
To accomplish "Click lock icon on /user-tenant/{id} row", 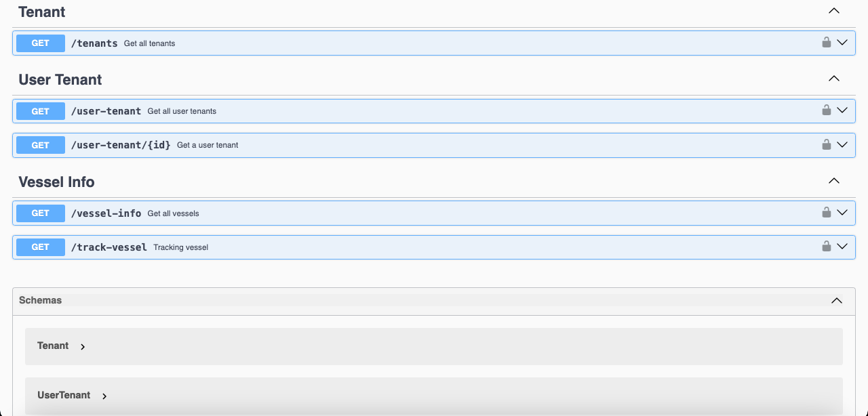I will tap(826, 144).
